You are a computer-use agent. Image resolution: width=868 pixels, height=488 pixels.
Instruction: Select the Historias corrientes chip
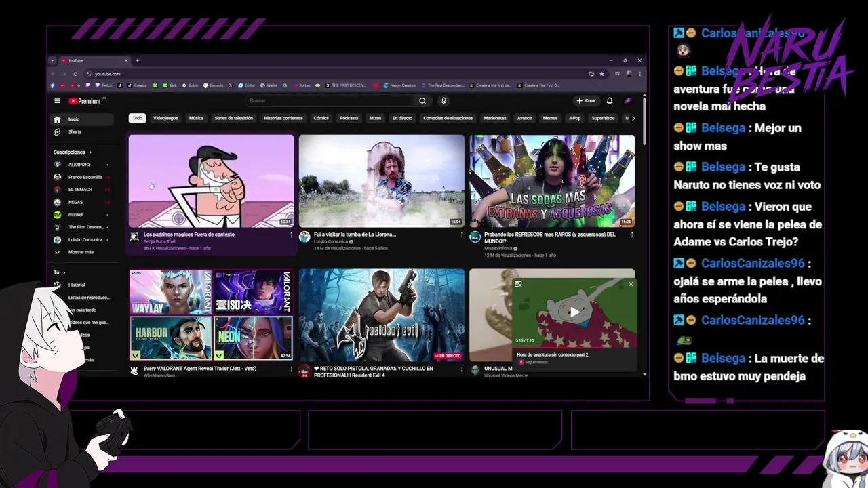click(x=283, y=118)
